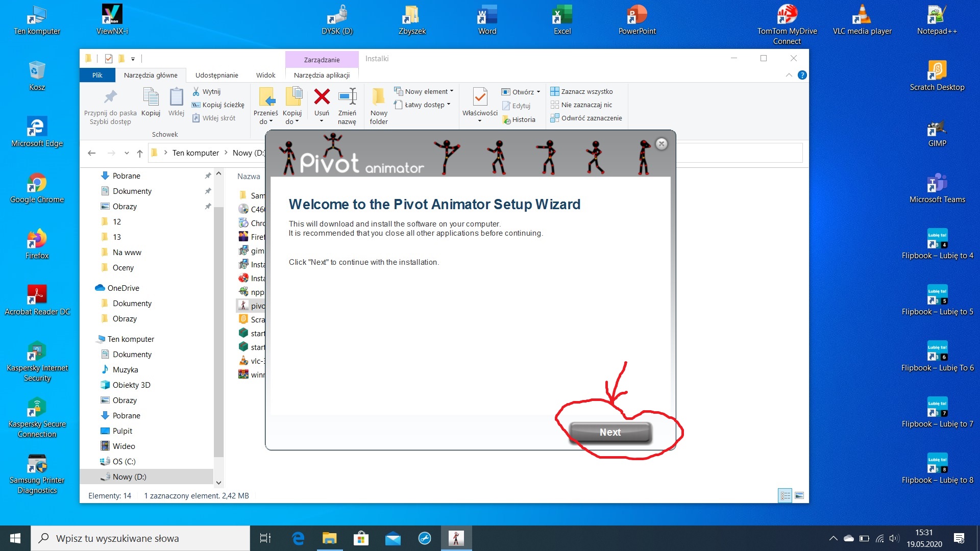The width and height of the screenshot is (980, 551).
Task: Collapse the Explorer ribbon chevron
Action: [789, 75]
